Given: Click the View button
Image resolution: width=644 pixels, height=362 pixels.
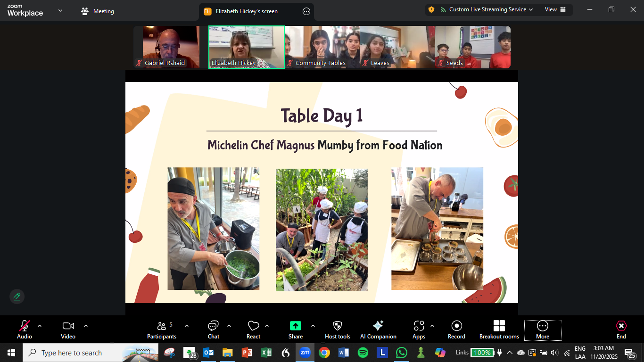Looking at the screenshot, I should (555, 9).
